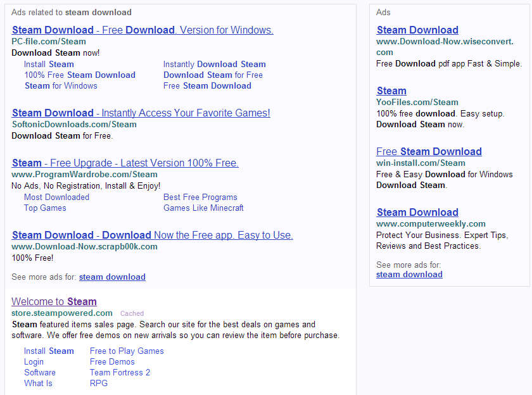Screen dimensions: 532x395
Task: Open 'Download Steam for Free' sitelink
Action: pos(213,75)
